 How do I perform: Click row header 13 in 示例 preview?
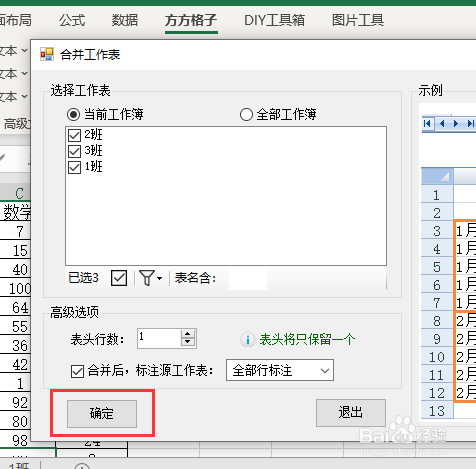click(x=437, y=411)
